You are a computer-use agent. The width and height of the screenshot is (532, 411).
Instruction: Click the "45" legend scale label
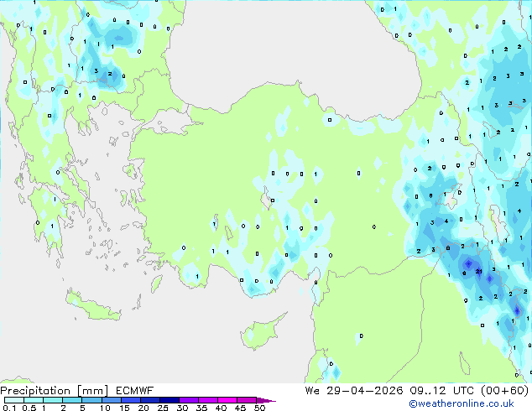240,408
